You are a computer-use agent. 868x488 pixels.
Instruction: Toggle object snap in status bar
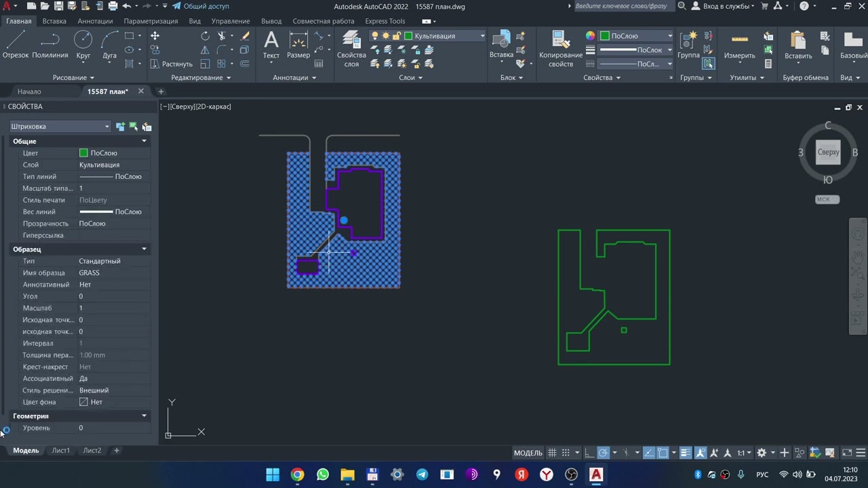pos(663,453)
